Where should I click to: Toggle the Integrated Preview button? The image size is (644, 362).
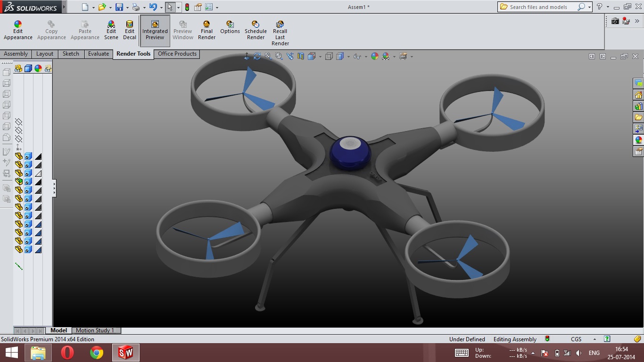[155, 30]
